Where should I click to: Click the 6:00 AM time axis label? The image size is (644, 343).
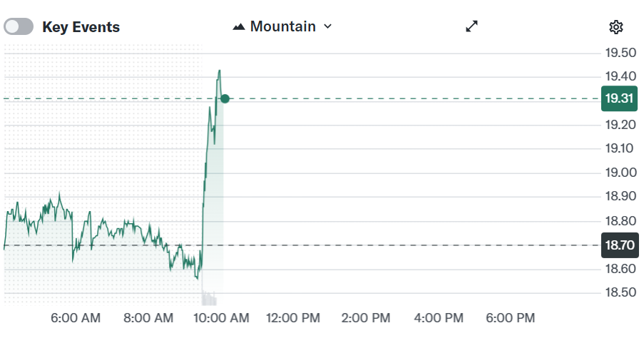76,318
